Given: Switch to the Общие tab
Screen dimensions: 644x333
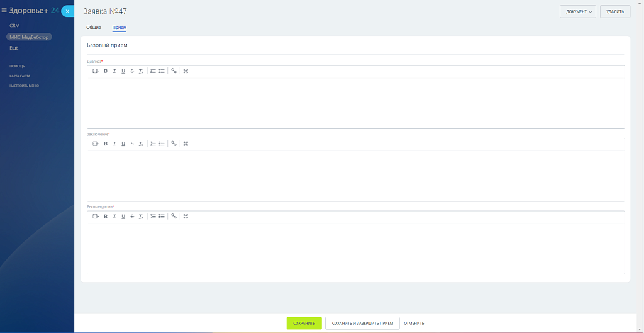Looking at the screenshot, I should (x=94, y=28).
